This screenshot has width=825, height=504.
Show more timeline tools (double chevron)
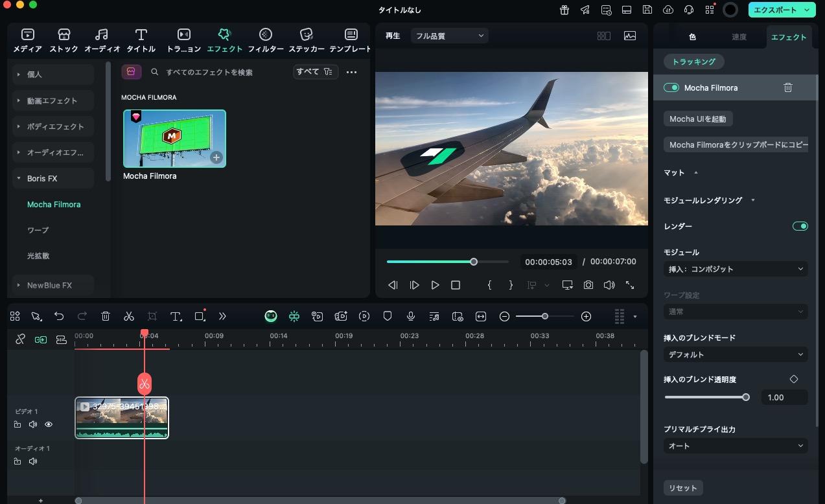point(222,316)
